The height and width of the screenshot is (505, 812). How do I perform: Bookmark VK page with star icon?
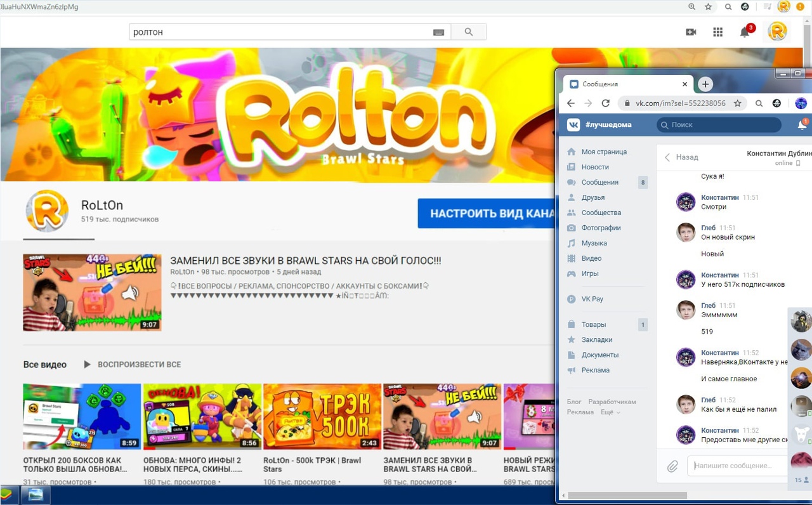737,103
